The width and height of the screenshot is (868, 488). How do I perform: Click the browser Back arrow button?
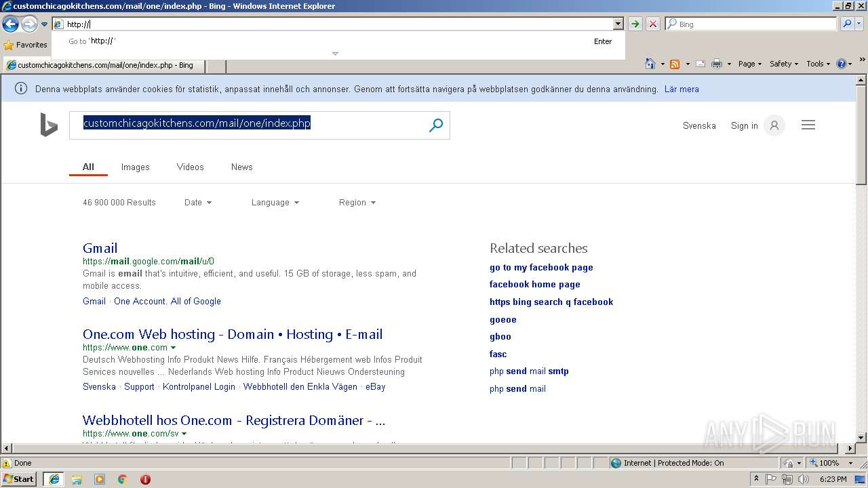point(10,24)
